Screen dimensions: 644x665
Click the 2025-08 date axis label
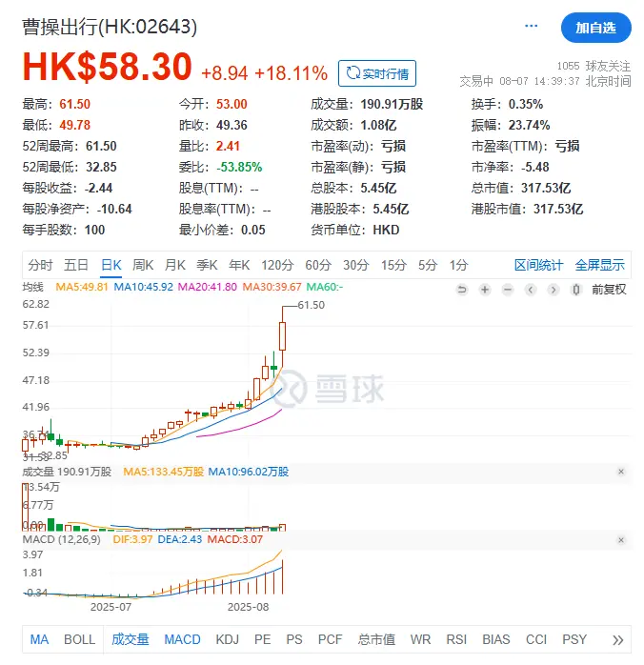coord(248,607)
